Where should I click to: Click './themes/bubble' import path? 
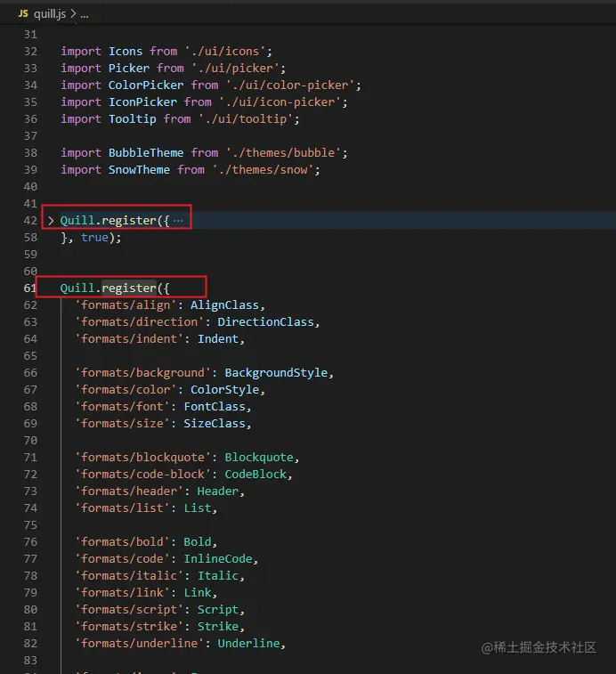click(x=283, y=152)
